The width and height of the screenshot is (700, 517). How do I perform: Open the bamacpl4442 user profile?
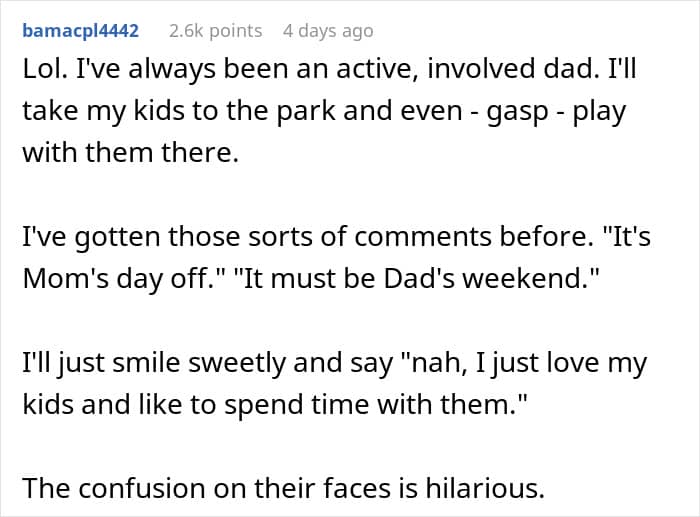[x=80, y=31]
